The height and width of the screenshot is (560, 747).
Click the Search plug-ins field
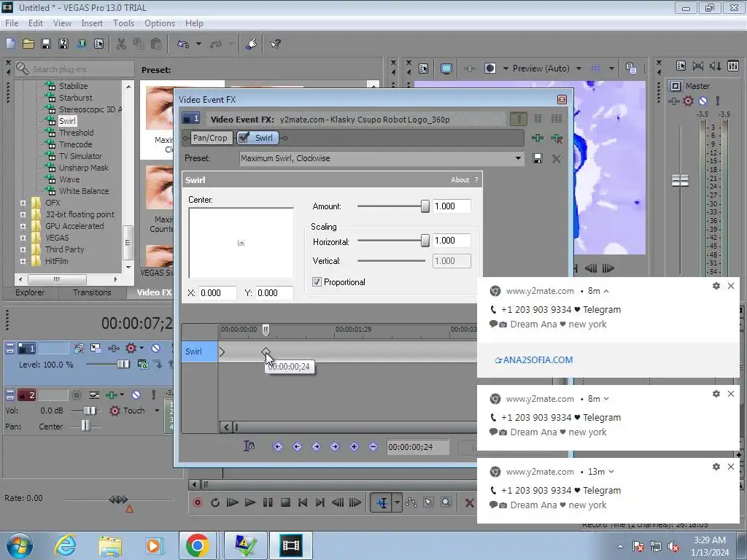point(74,69)
